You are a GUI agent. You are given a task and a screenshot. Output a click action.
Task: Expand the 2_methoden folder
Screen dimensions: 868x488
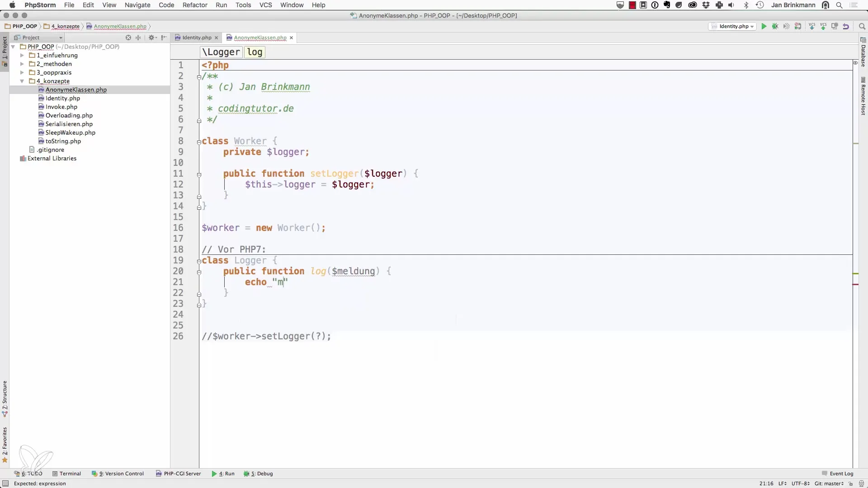[x=22, y=64]
